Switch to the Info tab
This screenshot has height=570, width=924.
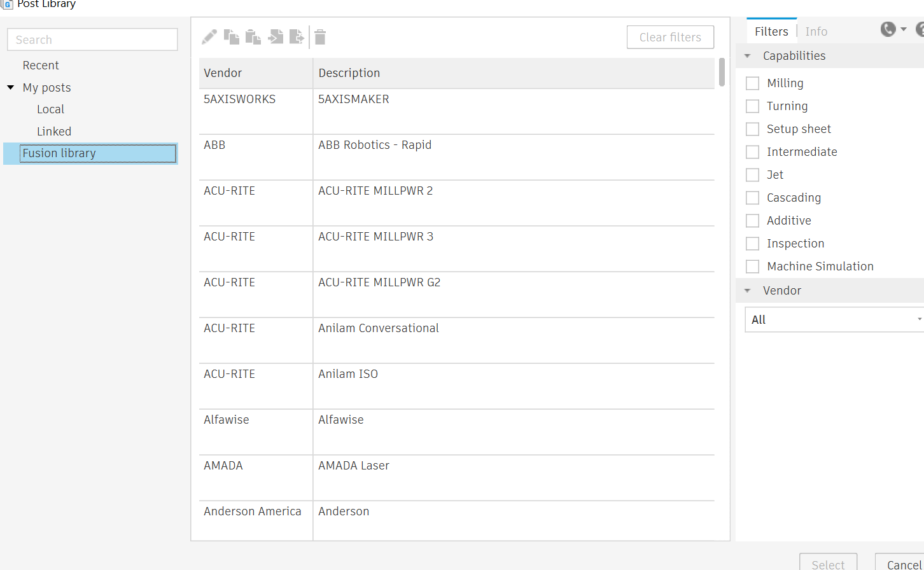click(x=816, y=31)
